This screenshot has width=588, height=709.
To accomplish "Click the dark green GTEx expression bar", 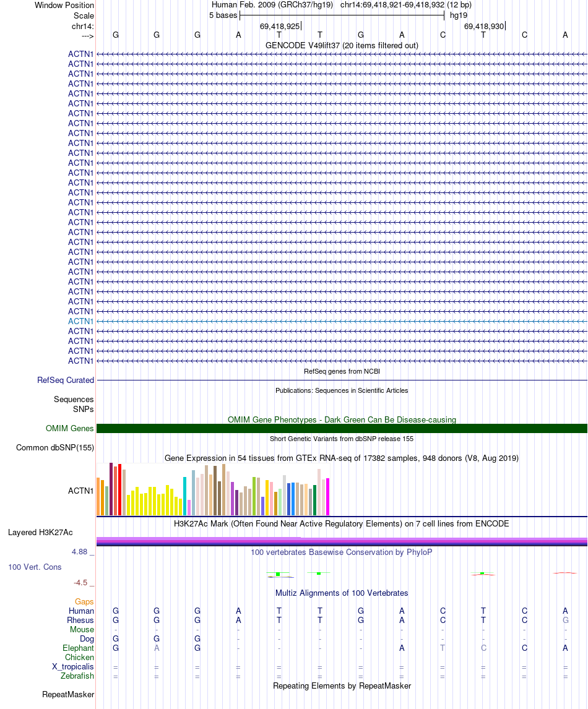I will 315,500.
